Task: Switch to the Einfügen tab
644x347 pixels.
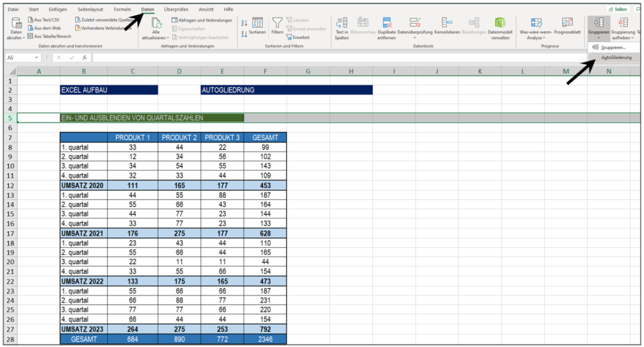Action: [57, 9]
